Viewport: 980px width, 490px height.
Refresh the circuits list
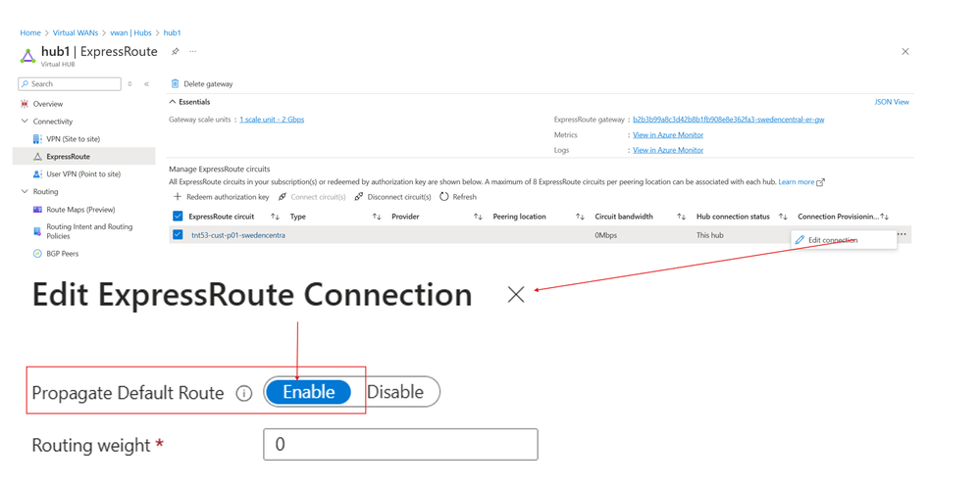click(x=458, y=197)
